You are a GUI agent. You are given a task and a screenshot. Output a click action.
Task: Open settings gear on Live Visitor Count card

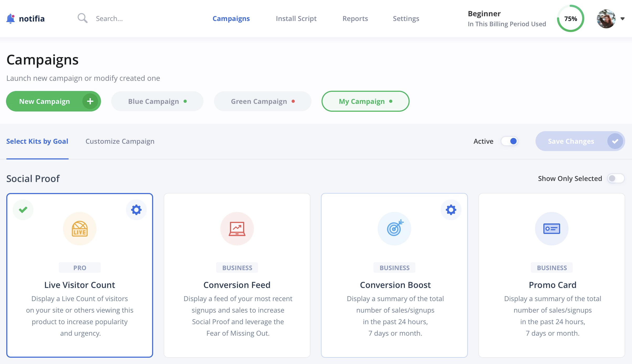(x=136, y=210)
